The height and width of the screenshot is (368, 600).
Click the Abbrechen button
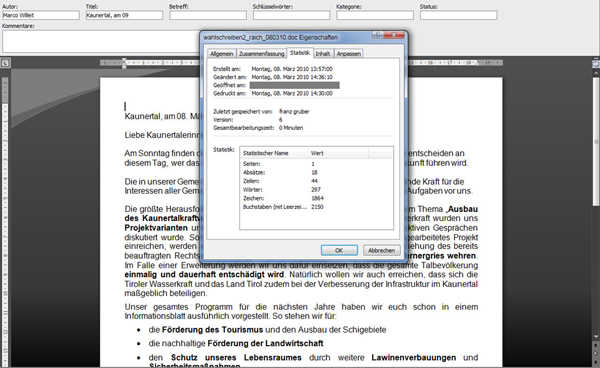coord(382,250)
